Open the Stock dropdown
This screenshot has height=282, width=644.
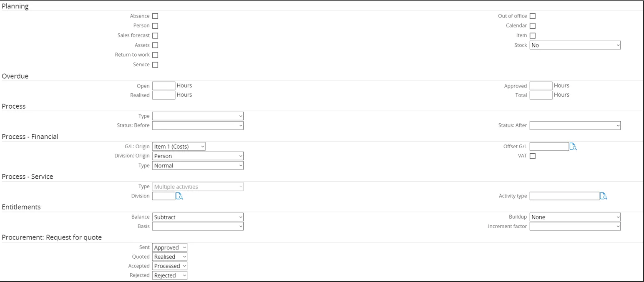(575, 45)
